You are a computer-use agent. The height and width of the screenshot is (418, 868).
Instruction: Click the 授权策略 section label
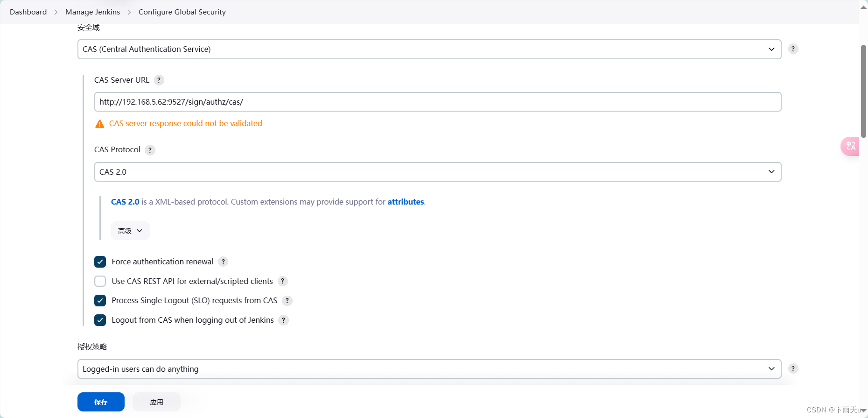[92, 347]
